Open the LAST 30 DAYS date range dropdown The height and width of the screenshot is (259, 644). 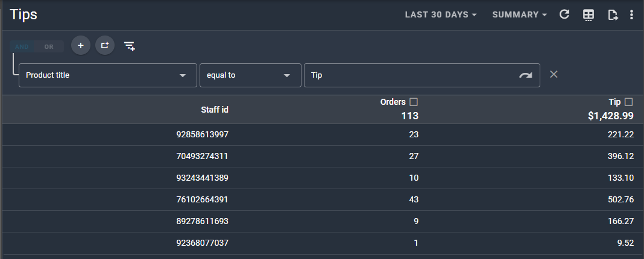[x=441, y=15]
